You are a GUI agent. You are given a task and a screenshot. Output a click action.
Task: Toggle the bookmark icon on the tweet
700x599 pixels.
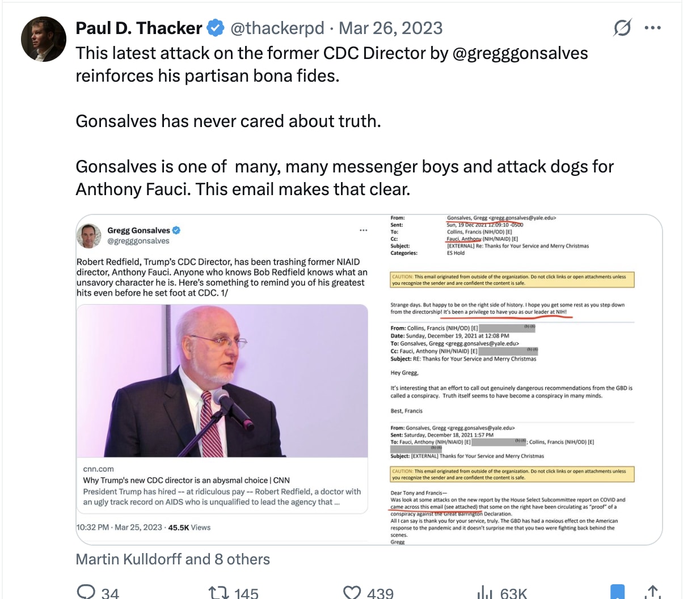tap(617, 592)
